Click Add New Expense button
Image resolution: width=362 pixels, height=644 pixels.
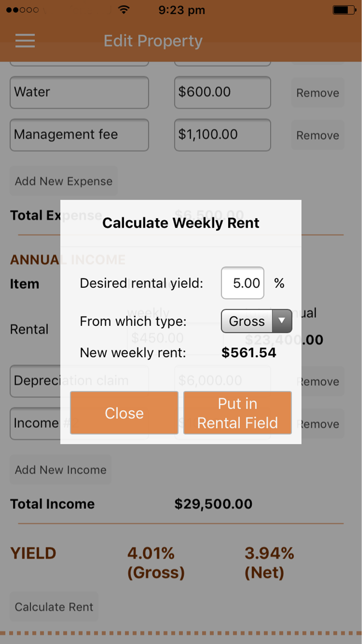click(64, 181)
